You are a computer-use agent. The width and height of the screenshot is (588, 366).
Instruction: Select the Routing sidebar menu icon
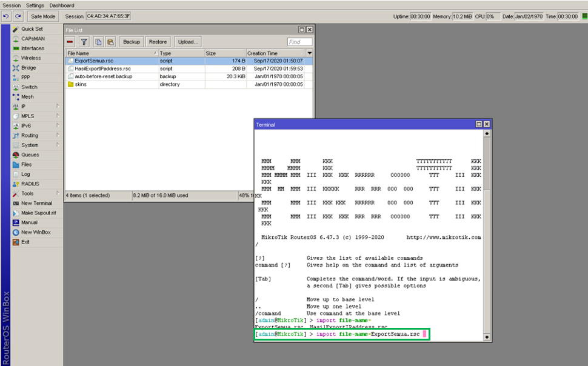[x=16, y=135]
